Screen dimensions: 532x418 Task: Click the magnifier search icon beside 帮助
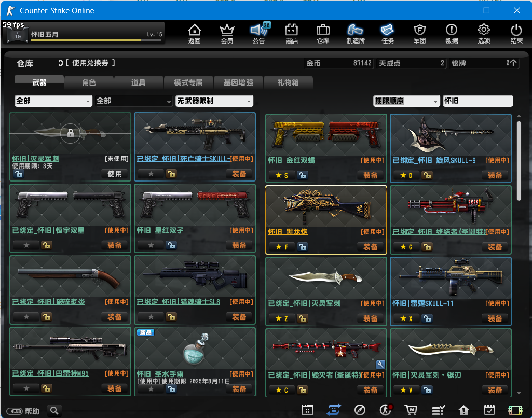tap(54, 411)
